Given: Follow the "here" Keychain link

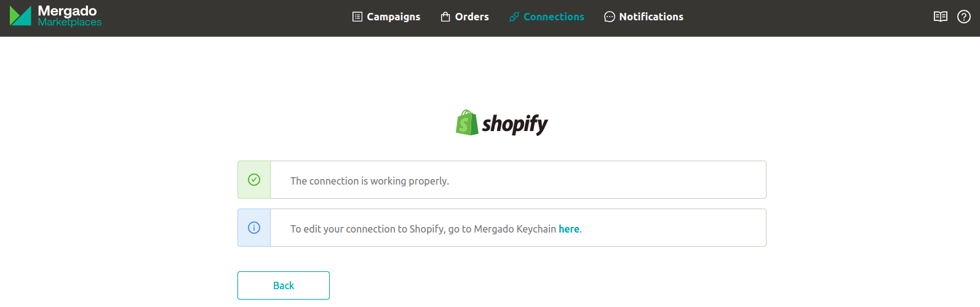Looking at the screenshot, I should (x=569, y=229).
